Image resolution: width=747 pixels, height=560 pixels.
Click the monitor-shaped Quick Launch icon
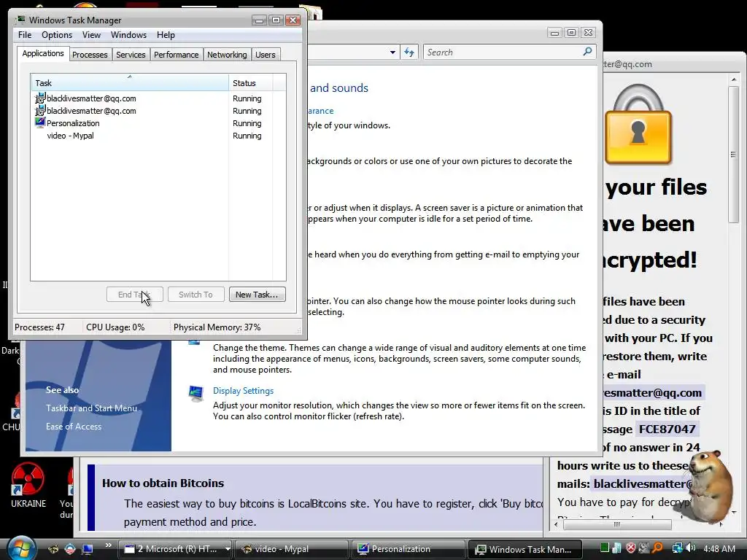[x=88, y=549]
